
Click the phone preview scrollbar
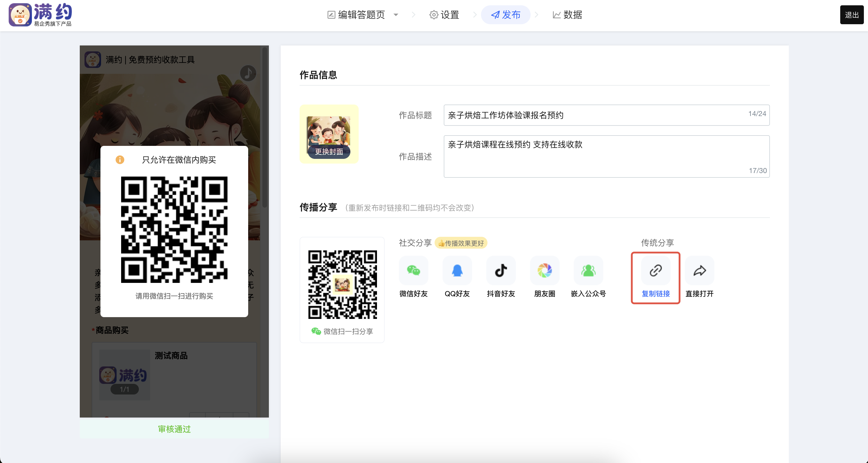pyautogui.click(x=265, y=128)
